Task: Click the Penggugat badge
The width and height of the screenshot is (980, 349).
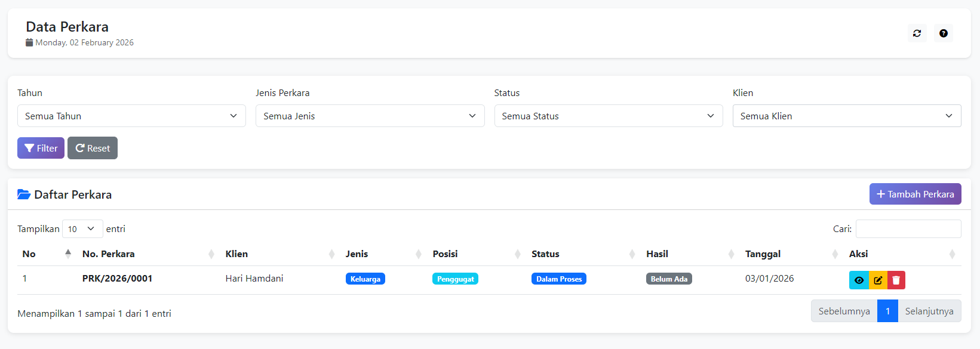Action: (455, 279)
